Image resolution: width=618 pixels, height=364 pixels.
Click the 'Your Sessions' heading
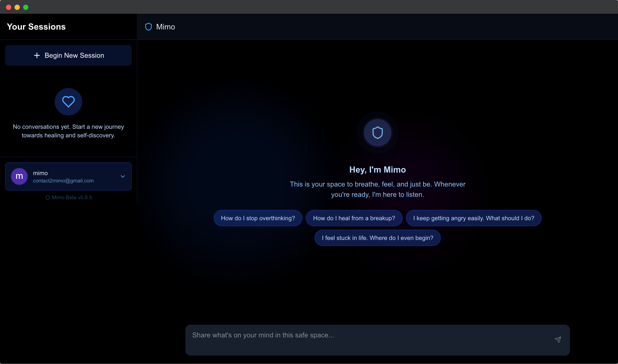coord(36,27)
